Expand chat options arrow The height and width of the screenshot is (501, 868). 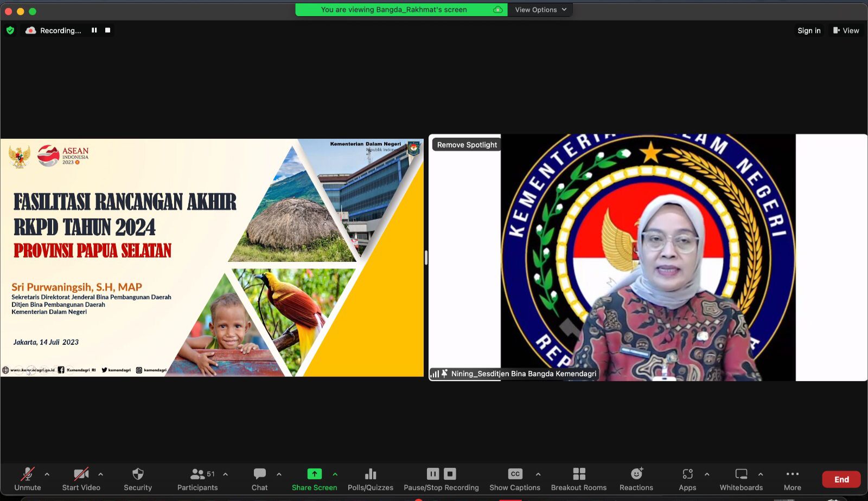(279, 474)
